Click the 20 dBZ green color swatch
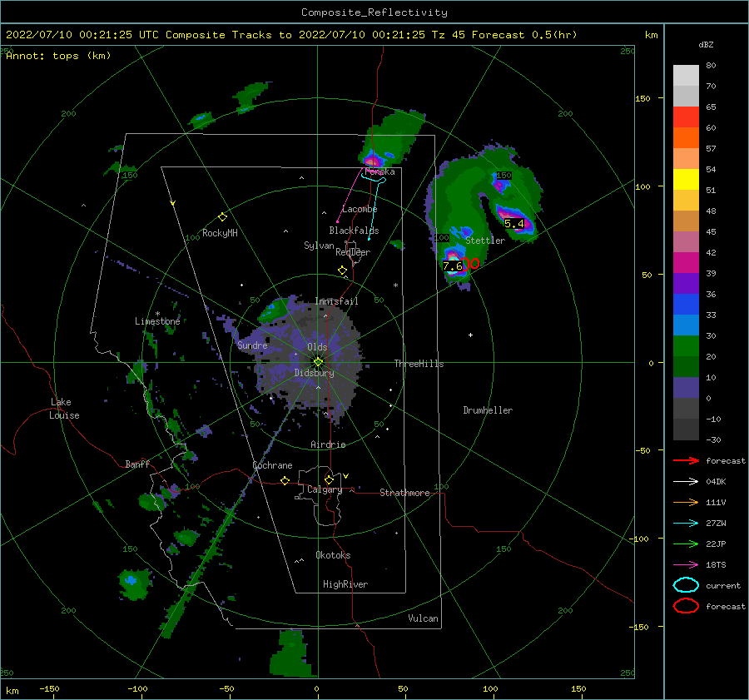The width and height of the screenshot is (749, 700). 686,346
